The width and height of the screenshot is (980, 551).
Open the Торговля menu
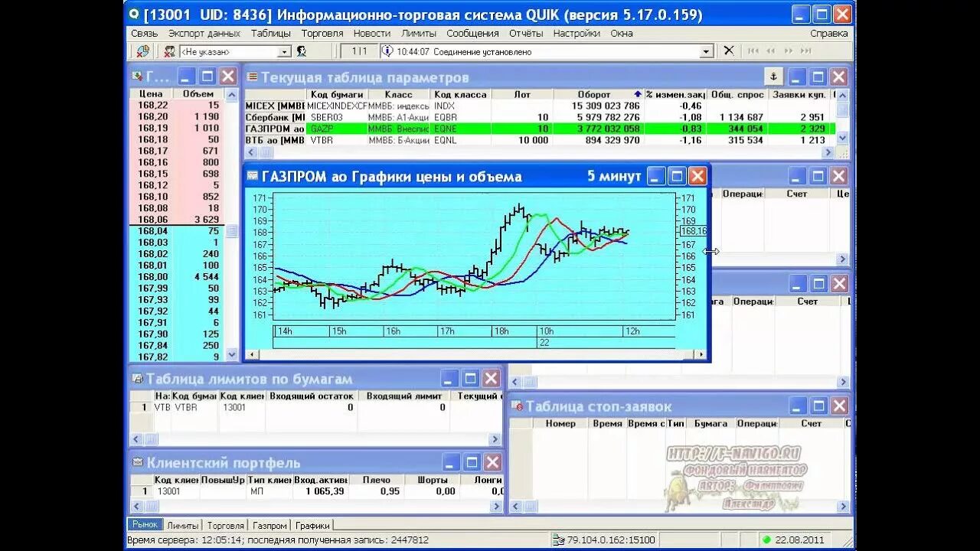click(x=322, y=33)
